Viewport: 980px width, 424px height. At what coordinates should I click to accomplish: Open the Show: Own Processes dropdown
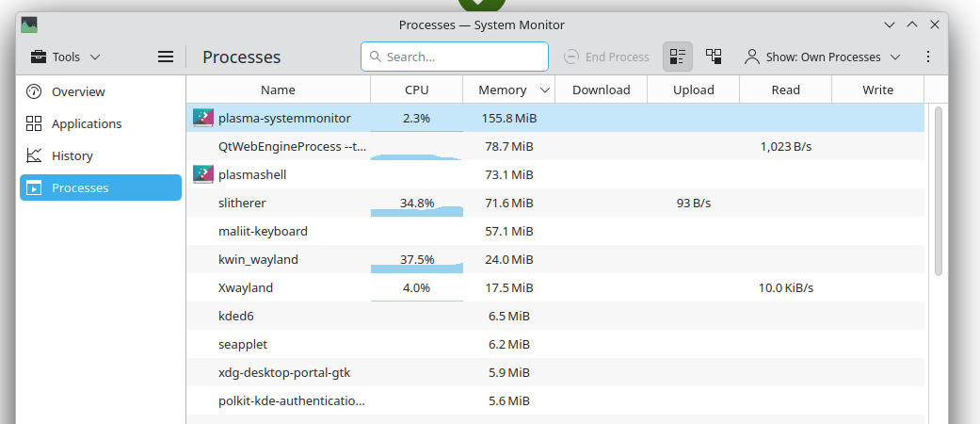(x=822, y=57)
